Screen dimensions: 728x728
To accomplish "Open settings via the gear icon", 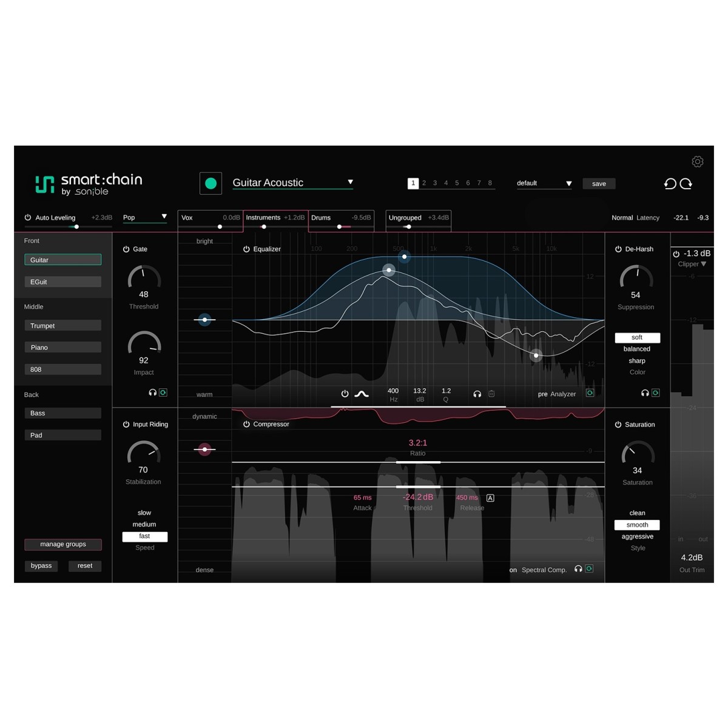I will point(697,161).
